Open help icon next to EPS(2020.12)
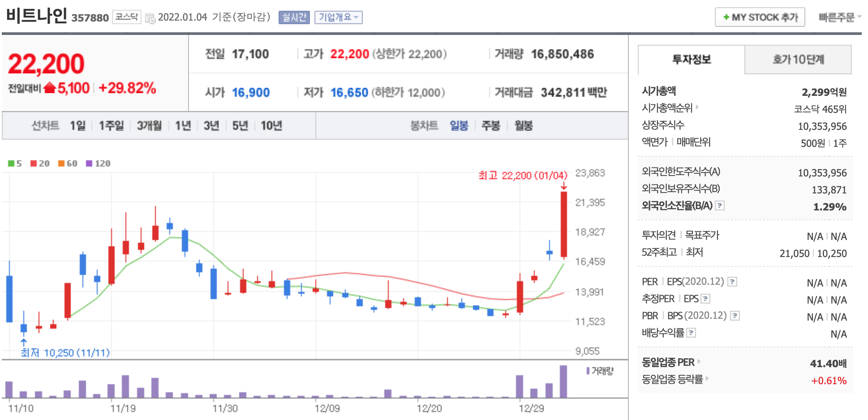 pyautogui.click(x=732, y=282)
